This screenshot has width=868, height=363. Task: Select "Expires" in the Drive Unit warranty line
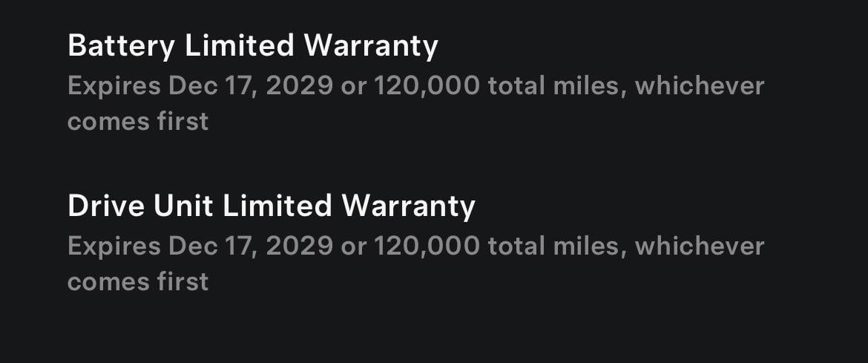pos(114,246)
